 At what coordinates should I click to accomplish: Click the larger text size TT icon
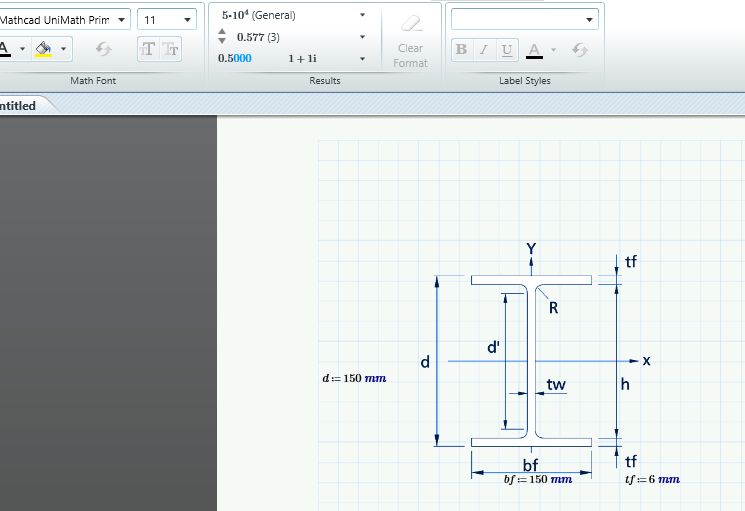point(148,49)
